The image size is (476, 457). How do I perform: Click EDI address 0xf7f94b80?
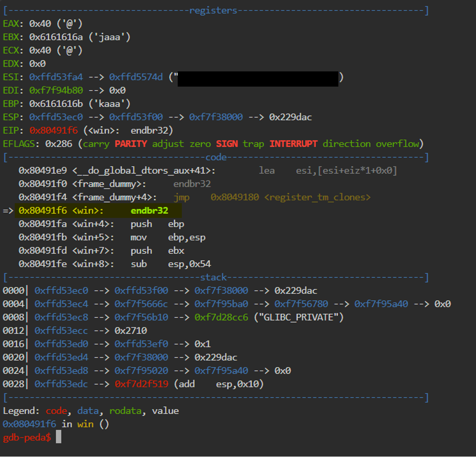coord(56,91)
